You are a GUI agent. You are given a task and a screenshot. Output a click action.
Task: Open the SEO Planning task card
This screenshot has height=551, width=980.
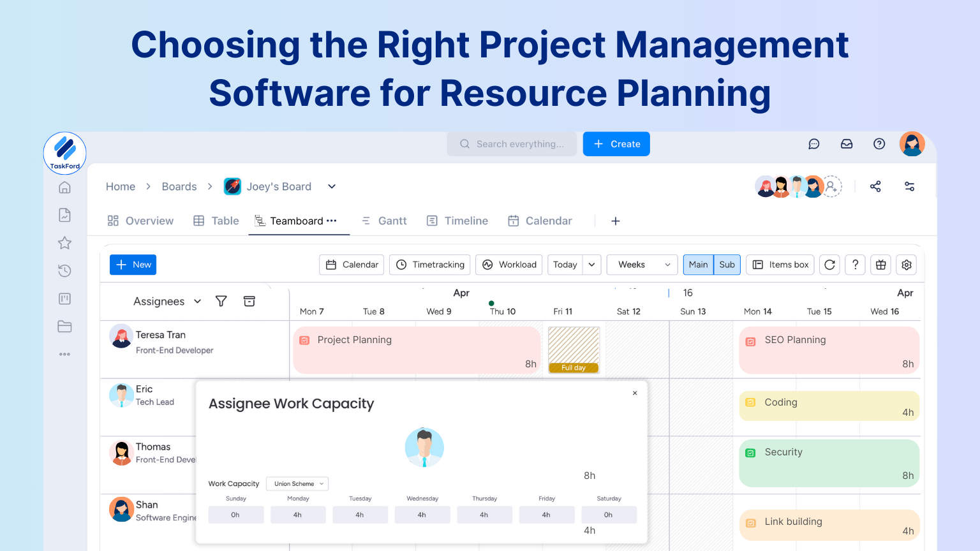(x=829, y=350)
